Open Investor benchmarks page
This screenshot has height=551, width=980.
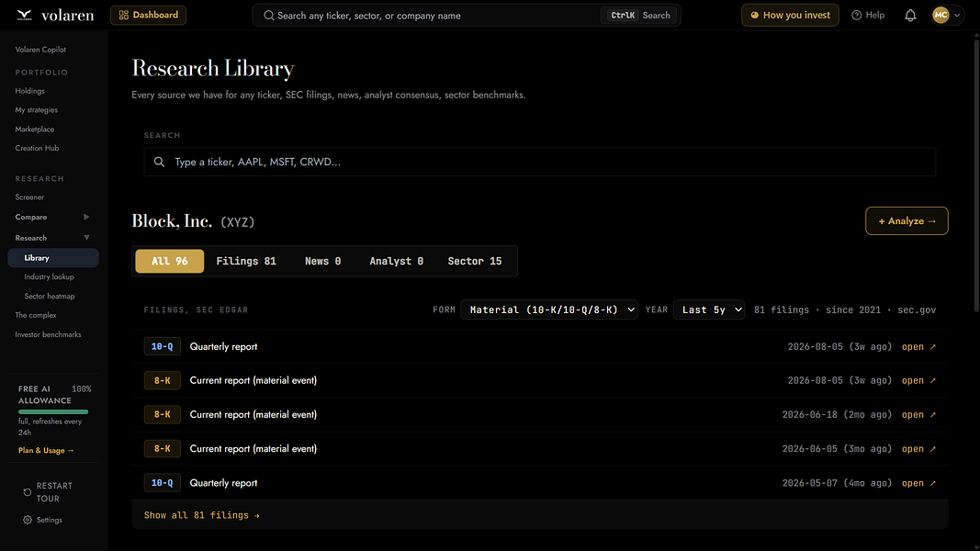click(x=48, y=335)
